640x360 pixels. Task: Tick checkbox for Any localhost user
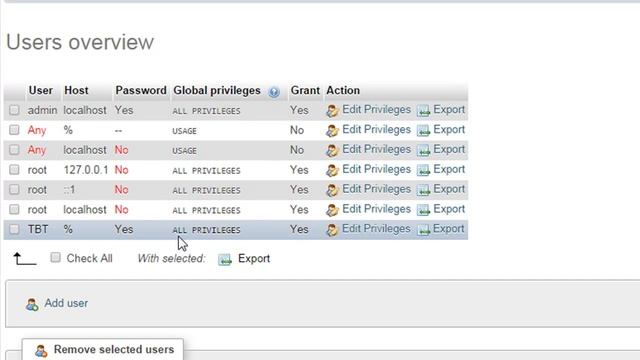coord(14,150)
